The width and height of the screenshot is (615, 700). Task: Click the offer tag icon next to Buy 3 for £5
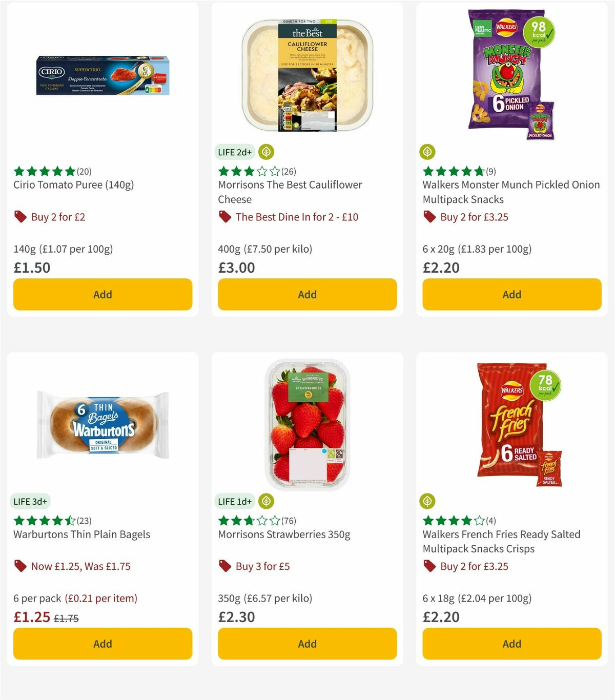tap(224, 566)
